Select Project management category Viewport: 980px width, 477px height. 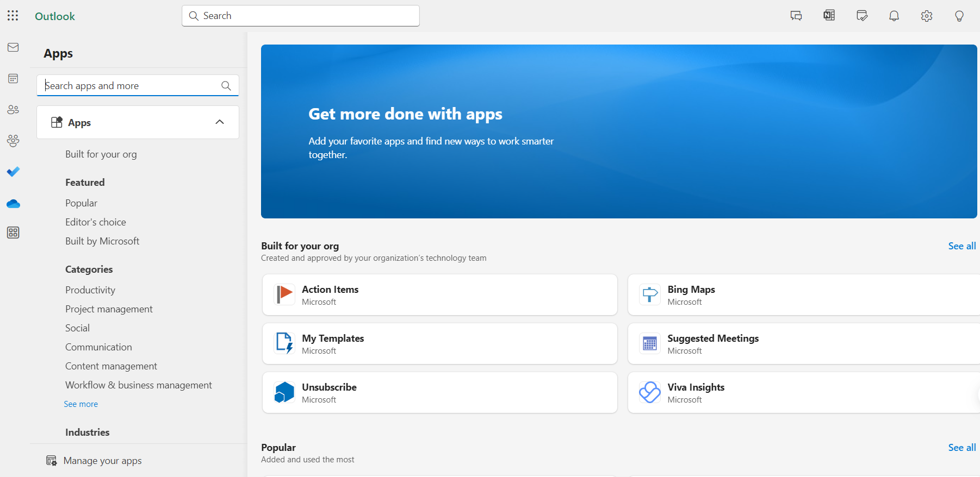[x=109, y=309]
